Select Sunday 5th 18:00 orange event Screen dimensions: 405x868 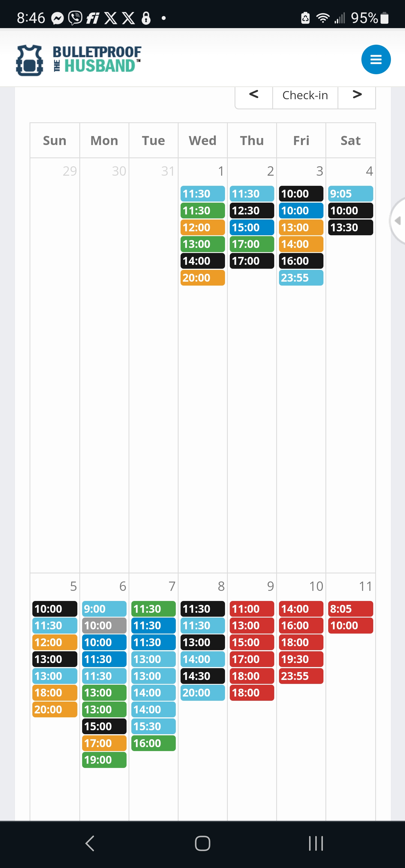coord(55,692)
